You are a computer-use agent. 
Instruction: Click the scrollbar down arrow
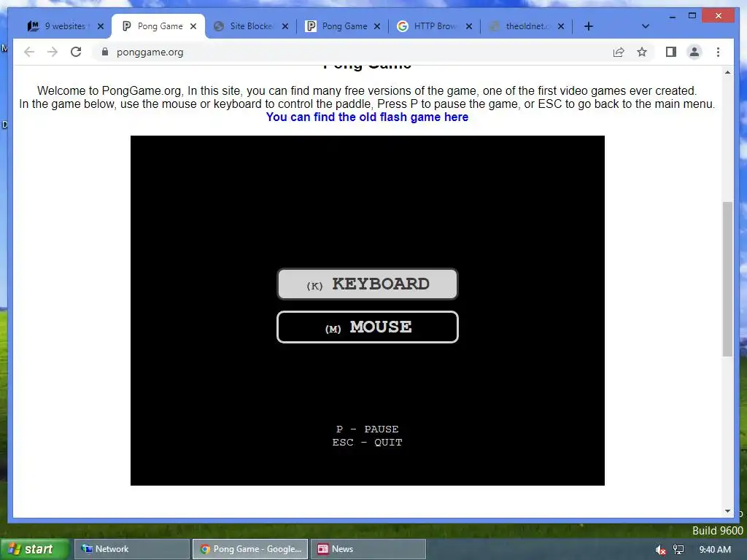pos(727,511)
